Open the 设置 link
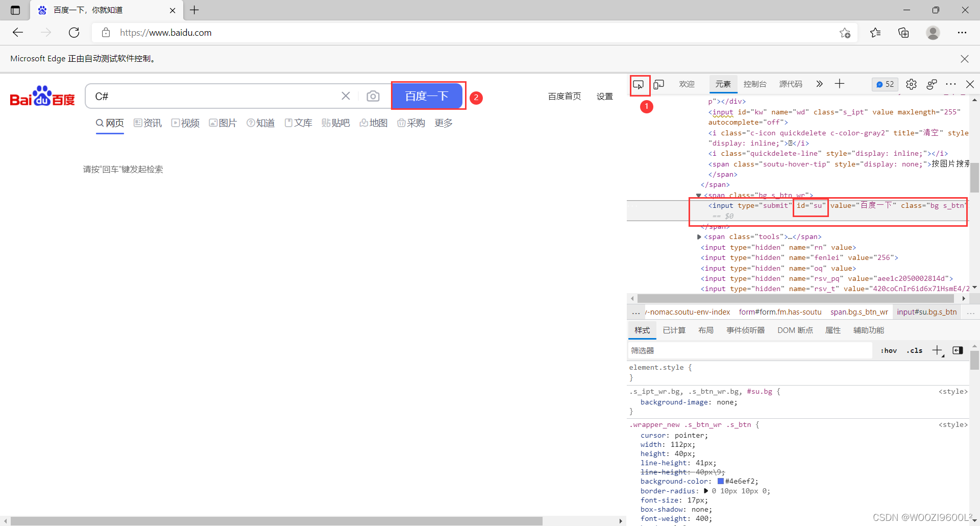Screen dimensions: 980x526 tap(605, 97)
